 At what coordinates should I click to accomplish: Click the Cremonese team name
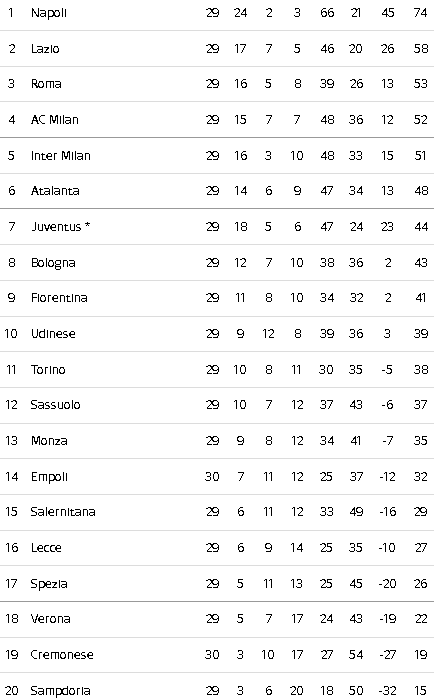62,654
